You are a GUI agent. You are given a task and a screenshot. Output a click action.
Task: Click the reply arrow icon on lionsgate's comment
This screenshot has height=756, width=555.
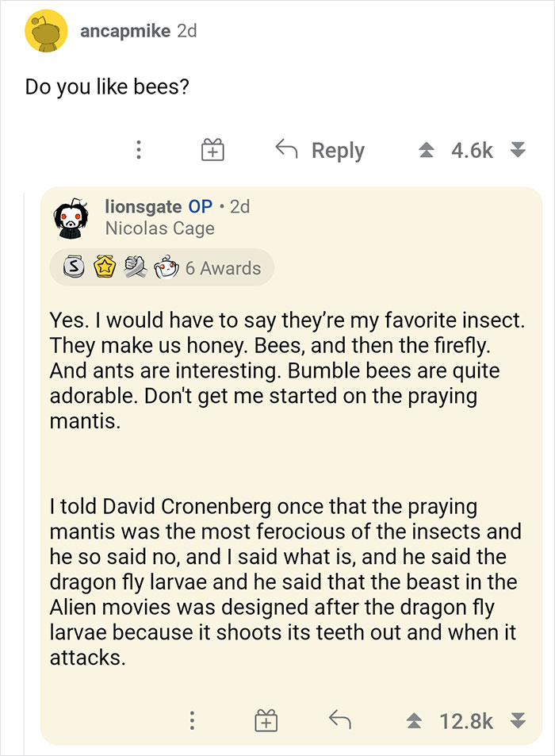tap(340, 721)
